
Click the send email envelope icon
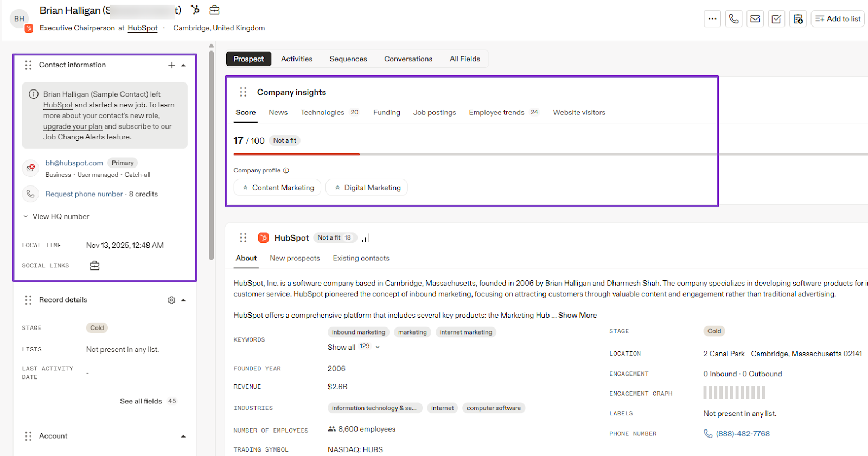[x=755, y=19]
